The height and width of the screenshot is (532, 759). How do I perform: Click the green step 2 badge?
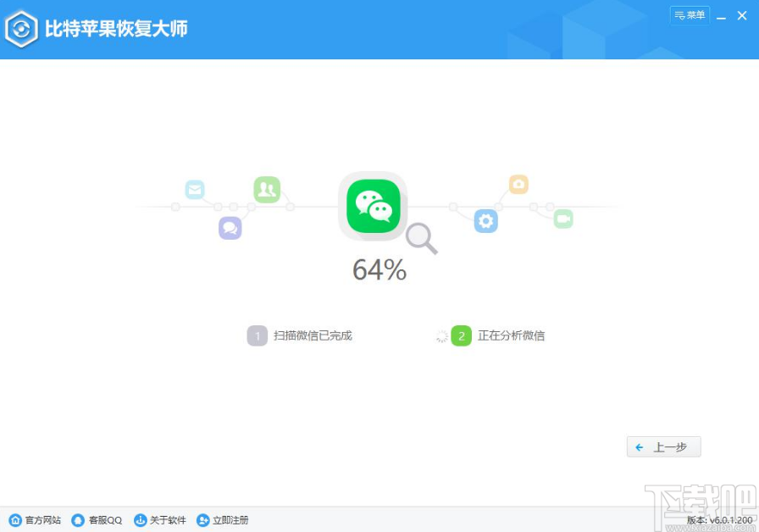pyautogui.click(x=462, y=335)
